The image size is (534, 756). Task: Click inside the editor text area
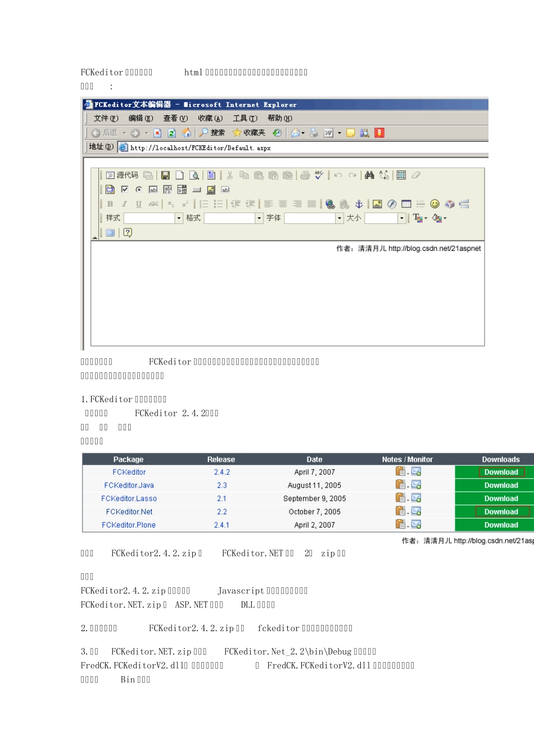pyautogui.click(x=287, y=294)
